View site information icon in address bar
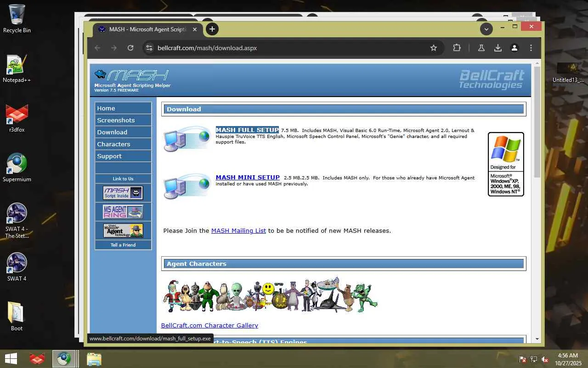The width and height of the screenshot is (588, 368). pyautogui.click(x=148, y=48)
